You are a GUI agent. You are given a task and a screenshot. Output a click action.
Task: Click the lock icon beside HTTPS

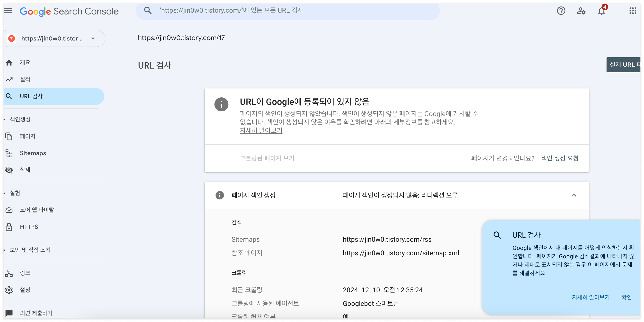(x=9, y=227)
